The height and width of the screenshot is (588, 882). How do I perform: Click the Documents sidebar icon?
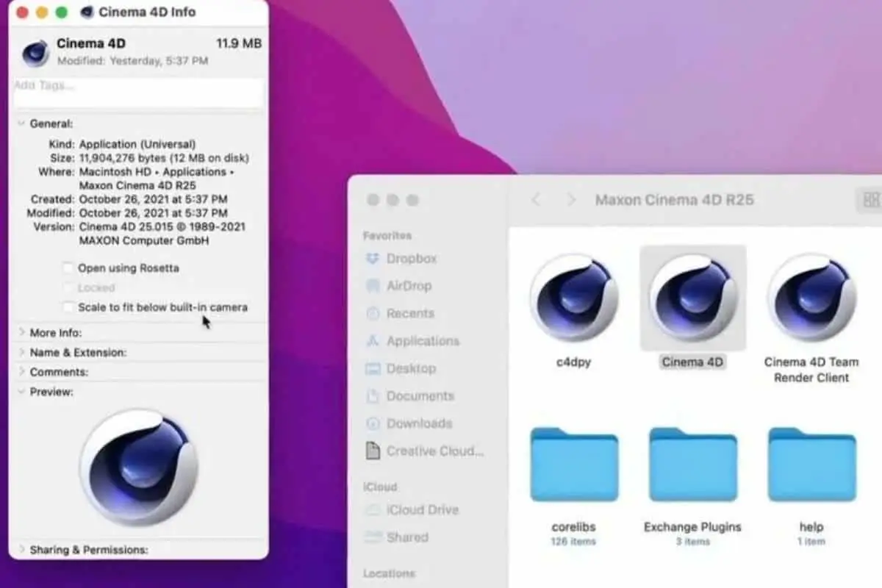[373, 396]
